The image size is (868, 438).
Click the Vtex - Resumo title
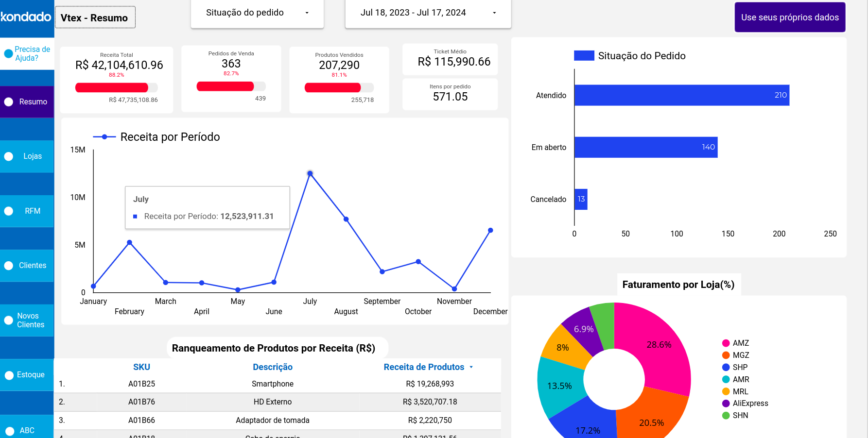click(x=95, y=17)
